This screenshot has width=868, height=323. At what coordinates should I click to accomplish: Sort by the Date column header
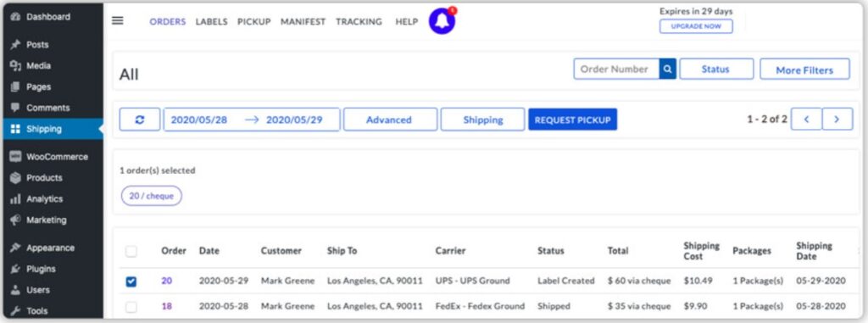coord(209,250)
